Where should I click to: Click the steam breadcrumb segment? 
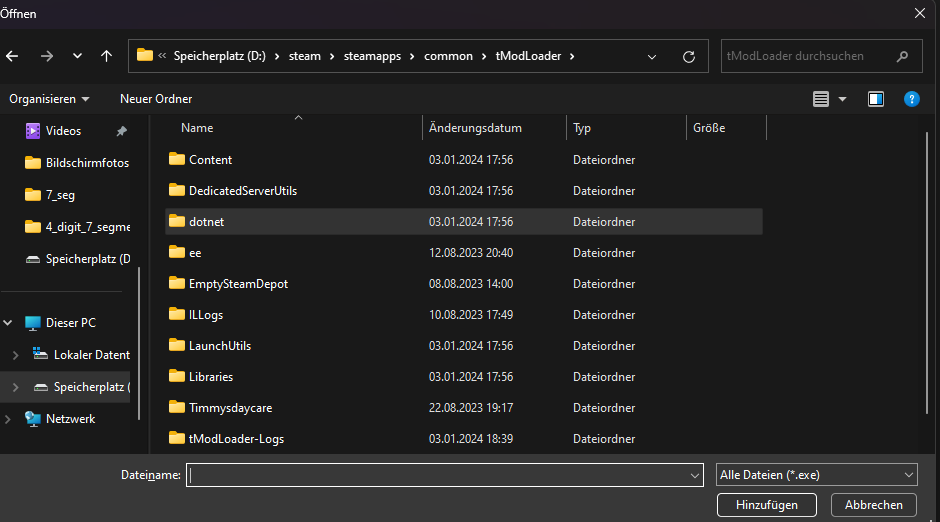(x=305, y=56)
